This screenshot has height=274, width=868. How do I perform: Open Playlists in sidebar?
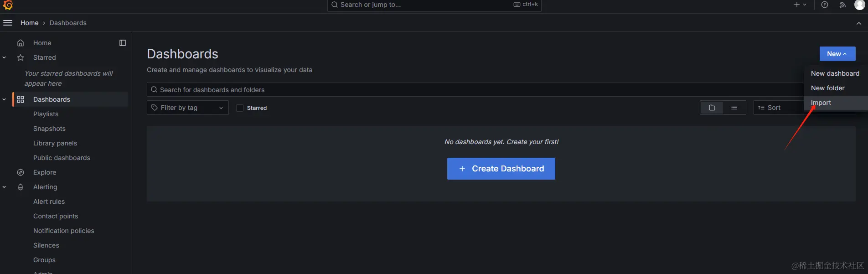point(46,114)
